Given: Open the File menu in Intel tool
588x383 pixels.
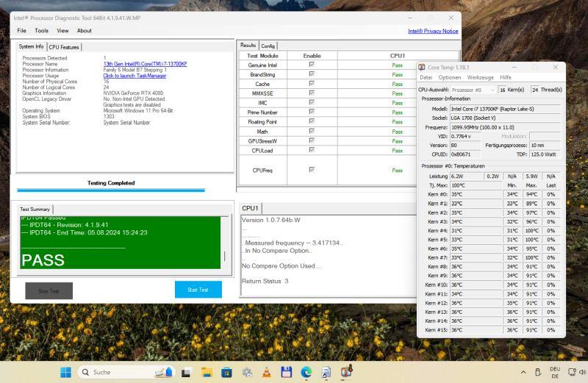Looking at the screenshot, I should tap(22, 31).
